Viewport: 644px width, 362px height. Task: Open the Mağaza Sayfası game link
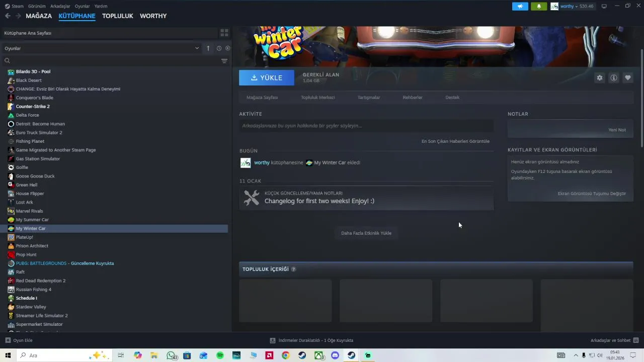click(262, 98)
